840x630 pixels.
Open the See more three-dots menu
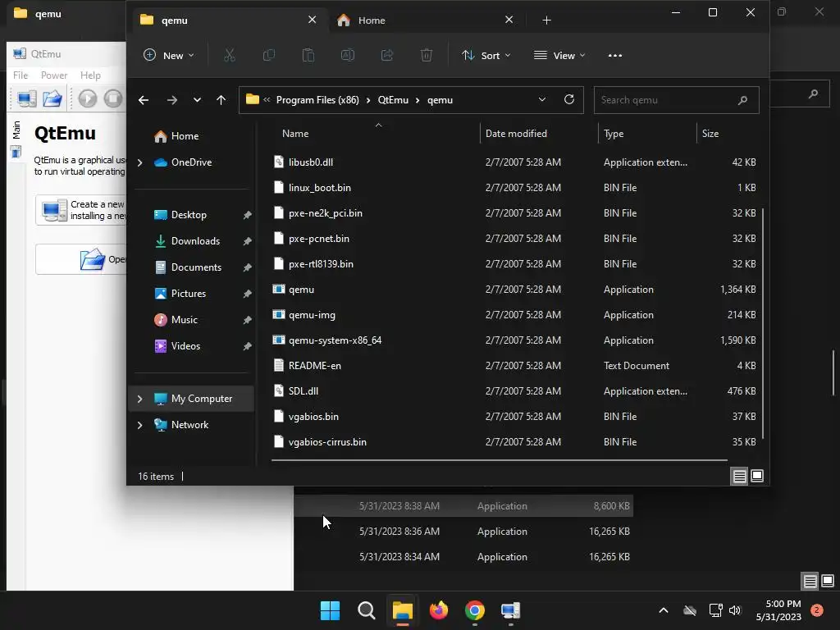[615, 55]
